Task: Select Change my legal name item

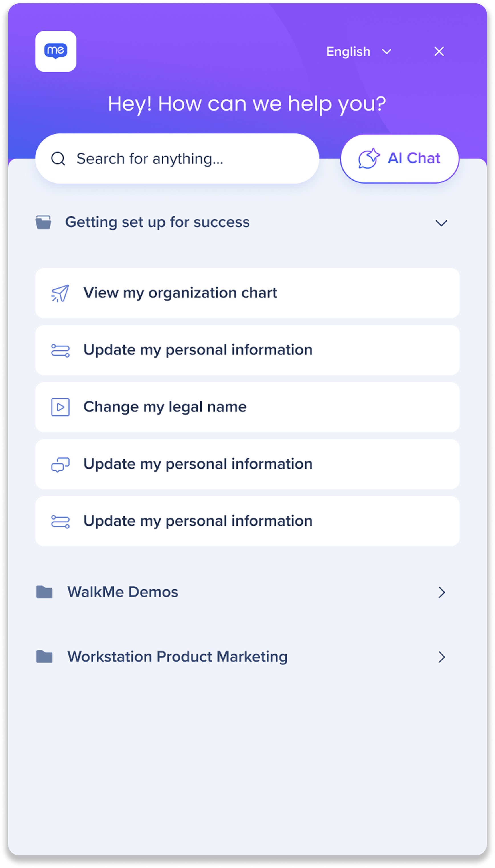Action: 247,407
